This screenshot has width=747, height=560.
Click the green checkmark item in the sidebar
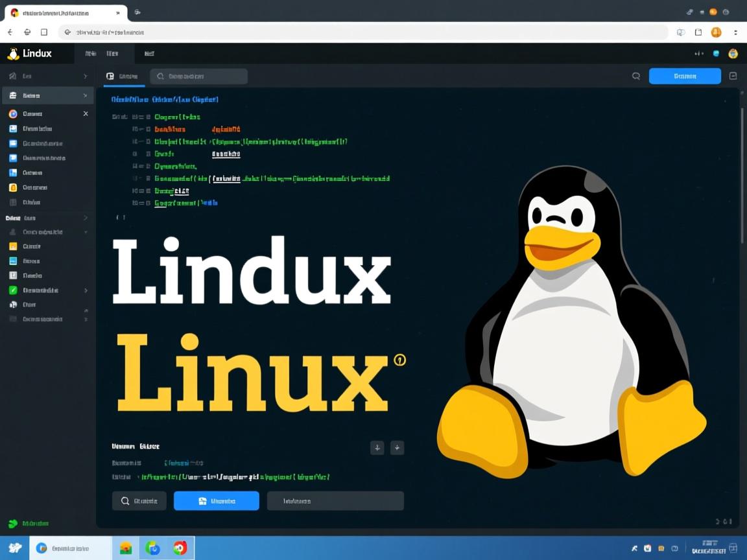click(14, 290)
